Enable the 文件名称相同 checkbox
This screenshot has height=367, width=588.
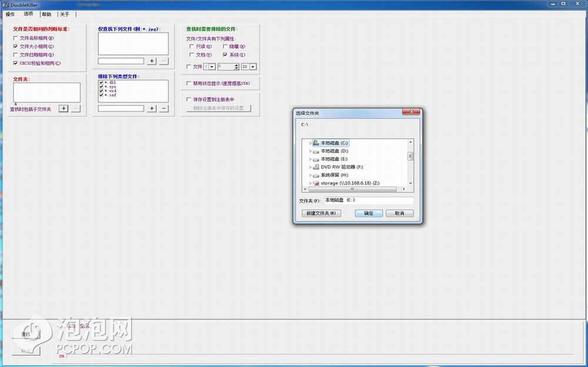coord(15,38)
